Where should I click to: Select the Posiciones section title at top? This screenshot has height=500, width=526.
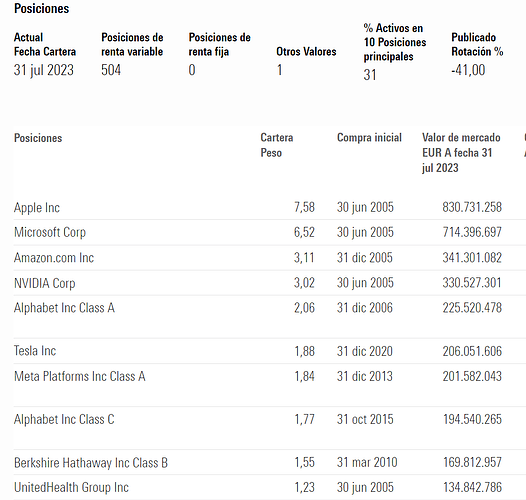(x=42, y=8)
